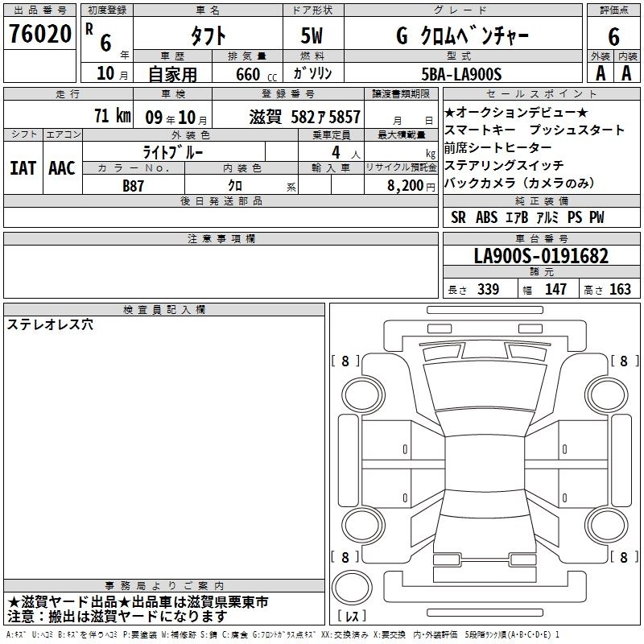Click the front-left tire marker [8]
The height and width of the screenshot is (644, 644).
[x=345, y=361]
